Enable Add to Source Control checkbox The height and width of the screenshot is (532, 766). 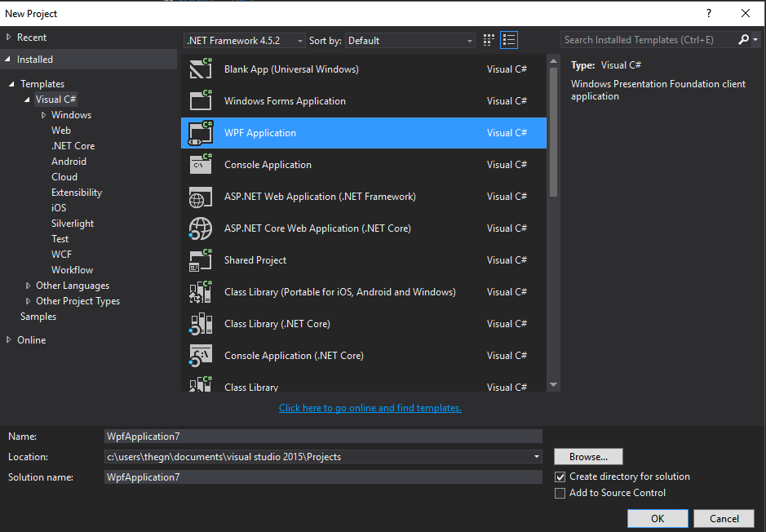coord(560,493)
